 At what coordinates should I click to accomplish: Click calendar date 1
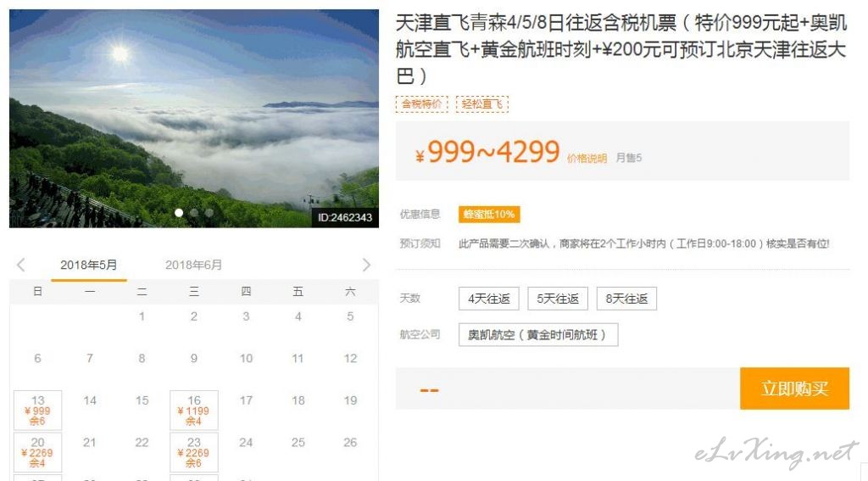pos(142,316)
